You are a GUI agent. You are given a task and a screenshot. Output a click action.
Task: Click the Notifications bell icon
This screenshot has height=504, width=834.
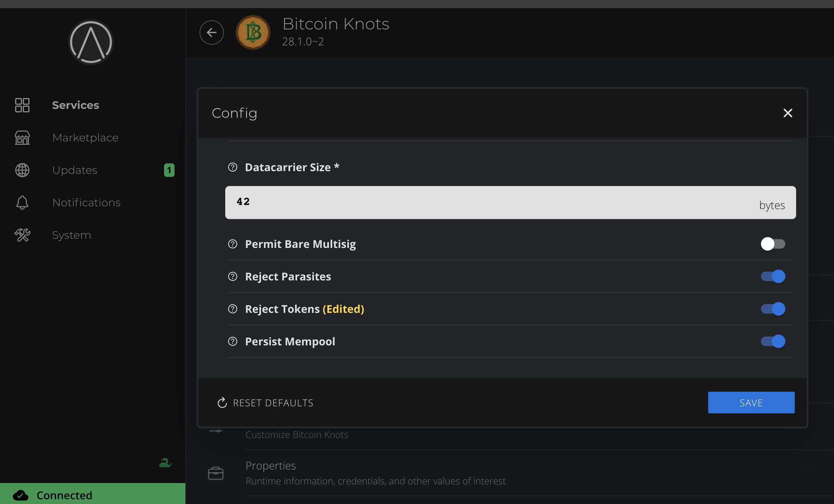[x=22, y=202]
